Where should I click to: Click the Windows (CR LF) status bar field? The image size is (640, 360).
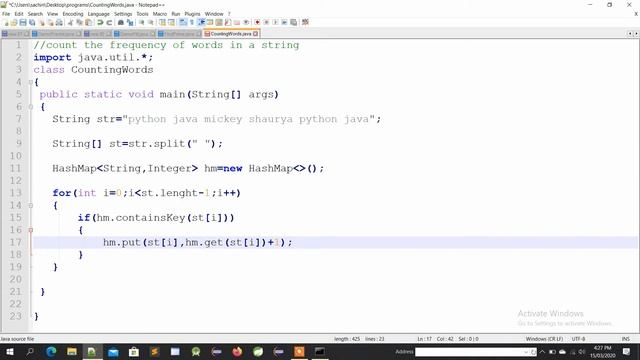[x=544, y=339]
